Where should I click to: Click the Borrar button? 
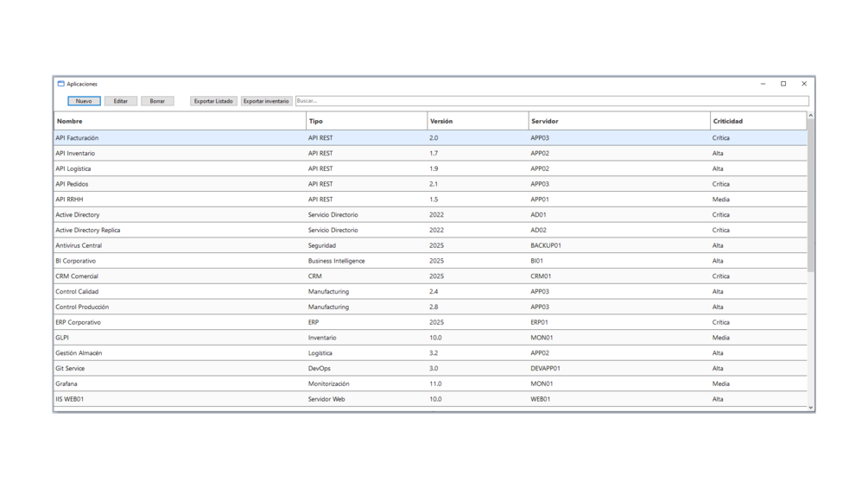[157, 101]
